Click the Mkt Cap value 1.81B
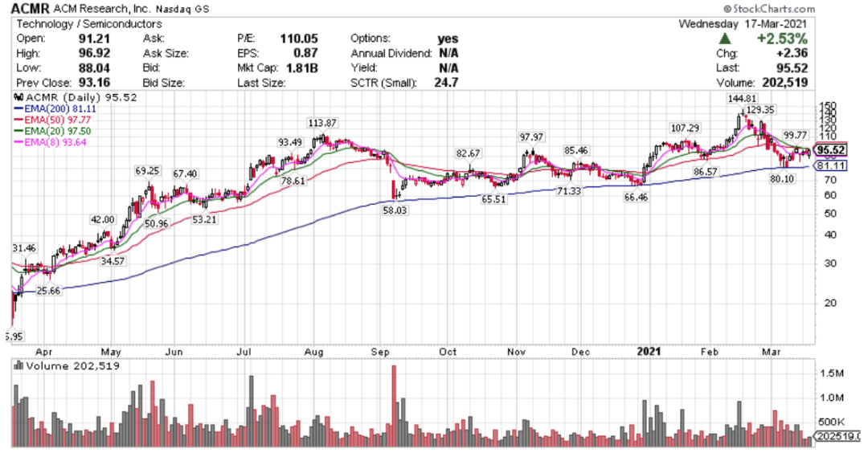The height and width of the screenshot is (461, 868). [x=302, y=68]
